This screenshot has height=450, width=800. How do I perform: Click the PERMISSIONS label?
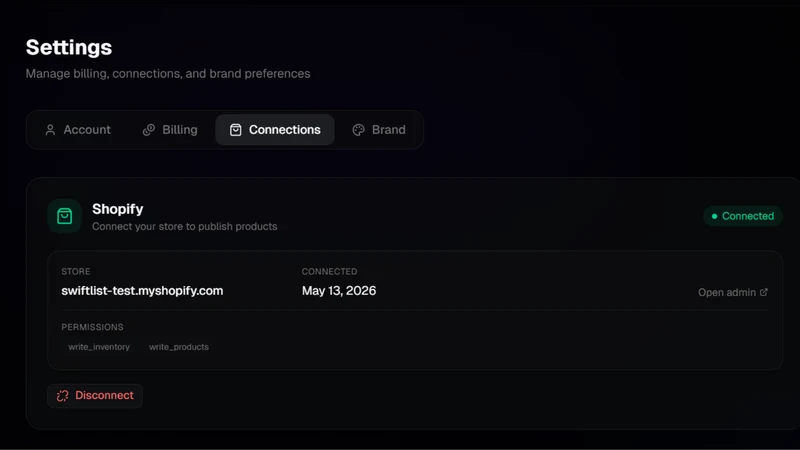[x=92, y=327]
